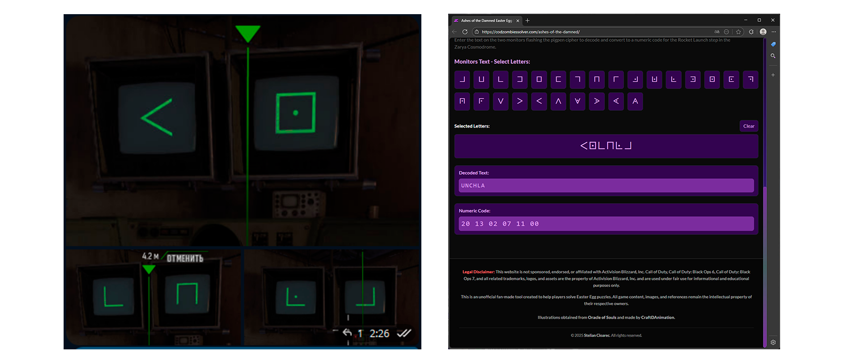Select the dotted open-right bracket pigpen symbol
This screenshot has width=868, height=363.
[731, 79]
